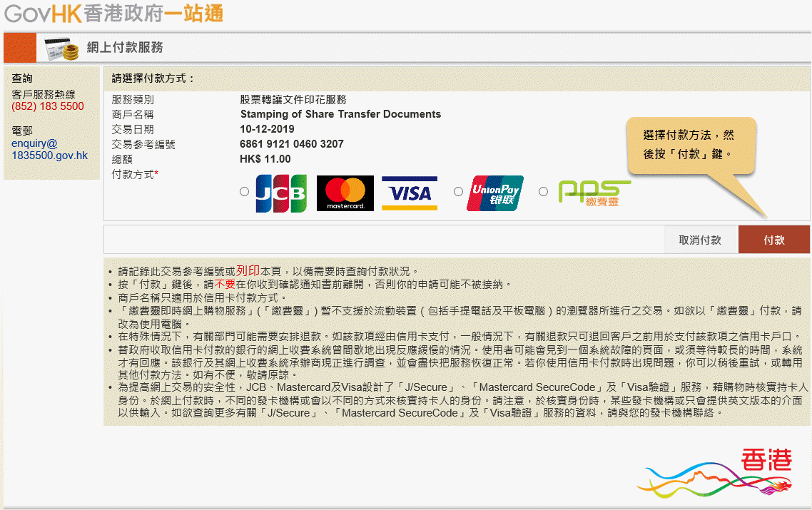Image resolution: width=812 pixels, height=510 pixels.
Task: Click the 電郵 label in sidebar
Action: click(x=22, y=131)
